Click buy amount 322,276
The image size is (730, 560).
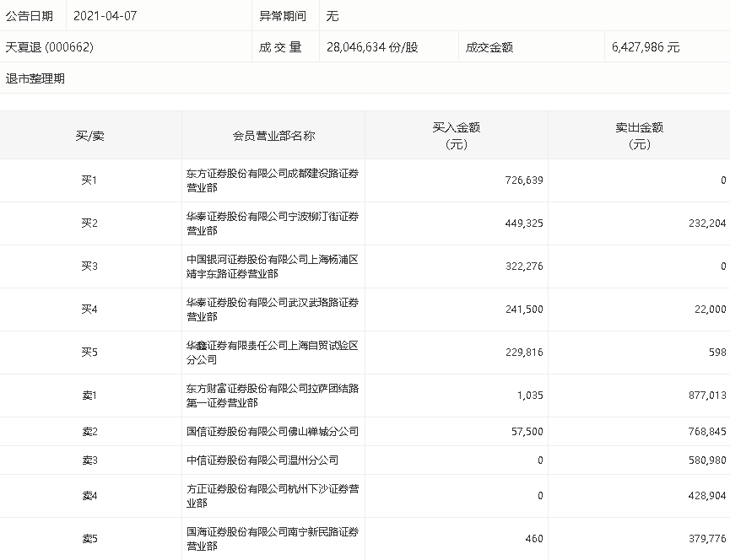tap(524, 266)
